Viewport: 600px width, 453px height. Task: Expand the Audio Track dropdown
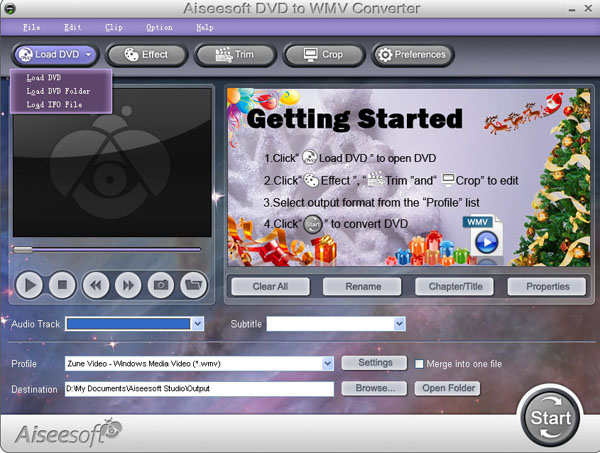click(x=198, y=324)
